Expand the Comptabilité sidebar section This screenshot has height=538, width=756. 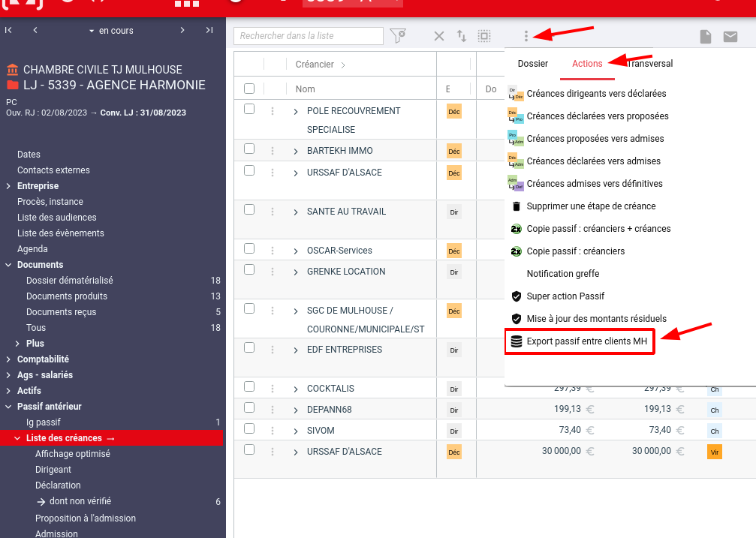[x=8, y=359]
